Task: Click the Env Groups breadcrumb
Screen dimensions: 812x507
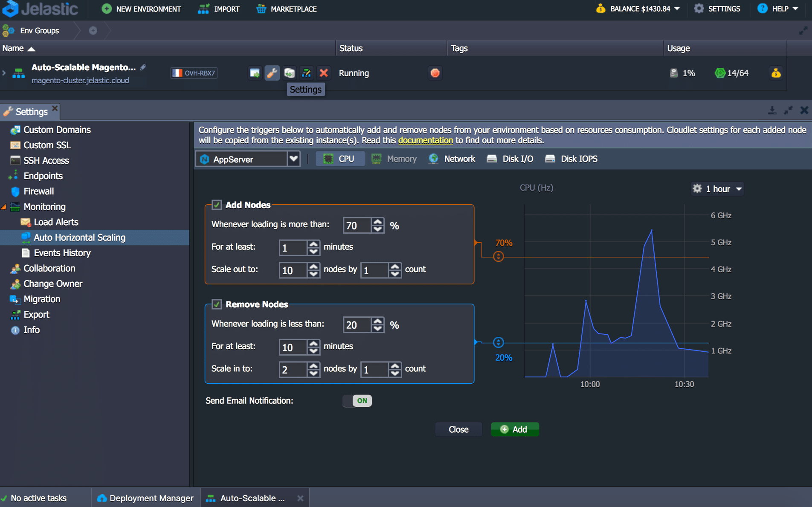Action: pos(39,31)
